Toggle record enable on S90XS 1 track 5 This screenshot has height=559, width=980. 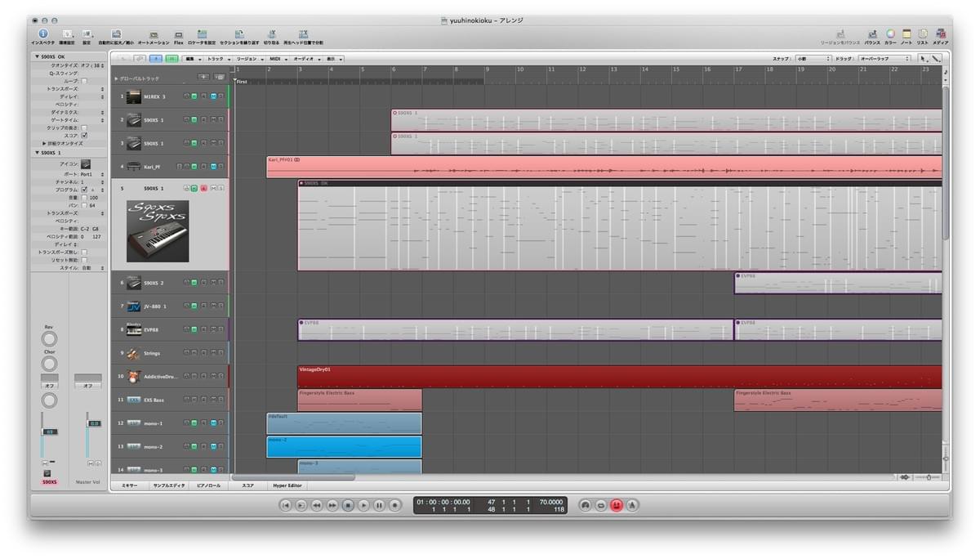coord(203,189)
